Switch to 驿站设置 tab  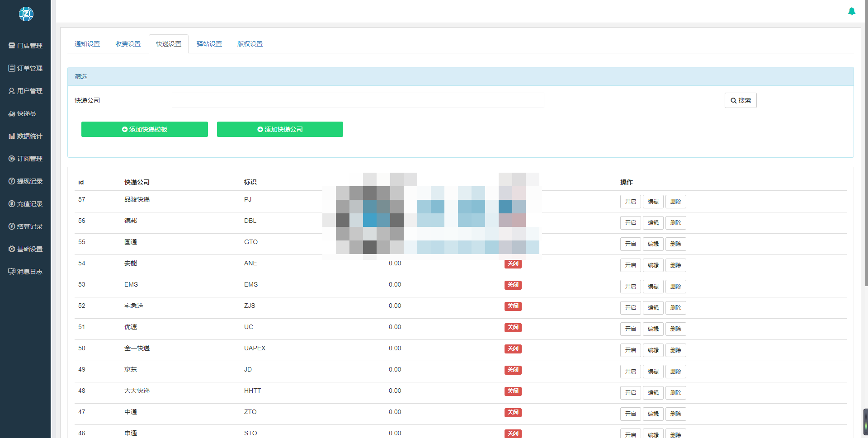pos(209,44)
